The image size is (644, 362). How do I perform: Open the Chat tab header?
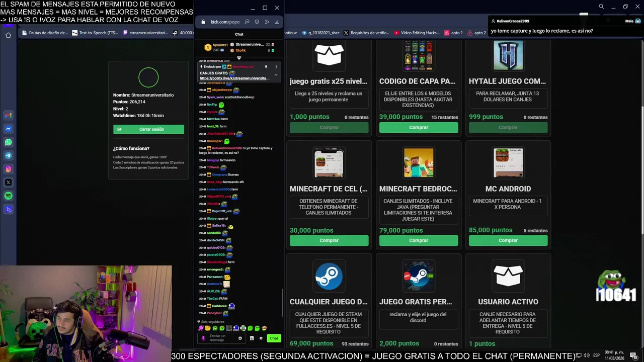[x=239, y=34]
